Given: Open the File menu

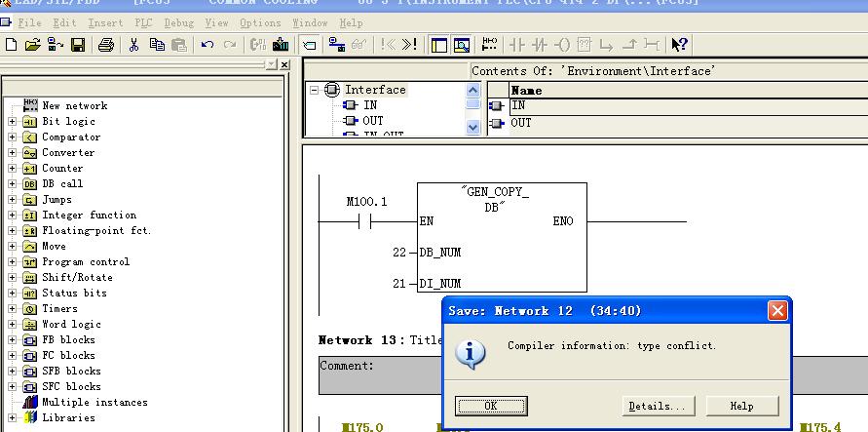Looking at the screenshot, I should pyautogui.click(x=29, y=23).
